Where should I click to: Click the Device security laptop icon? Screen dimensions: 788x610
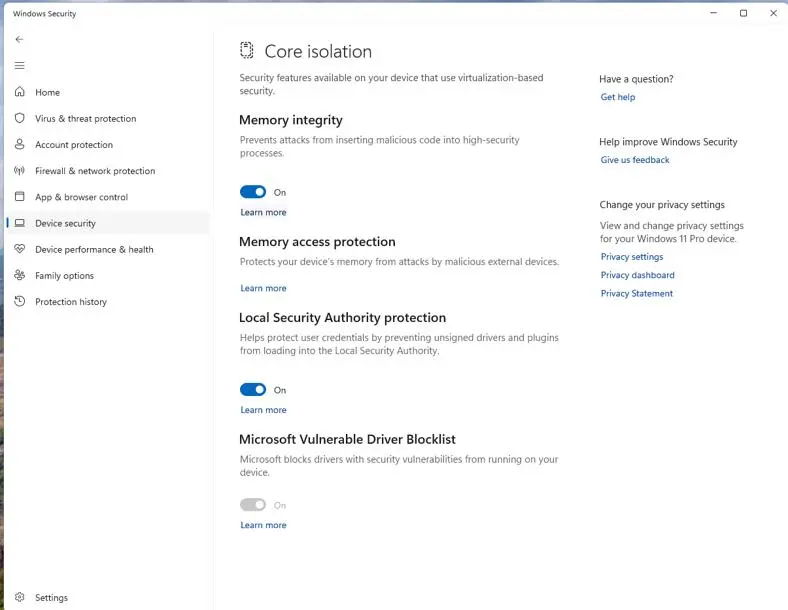point(19,223)
